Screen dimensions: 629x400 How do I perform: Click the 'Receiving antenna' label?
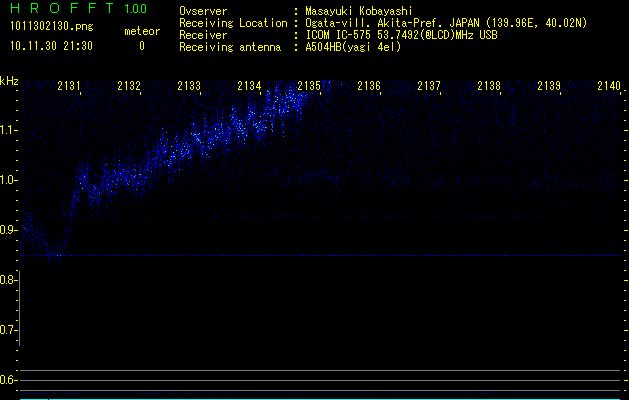coord(230,47)
